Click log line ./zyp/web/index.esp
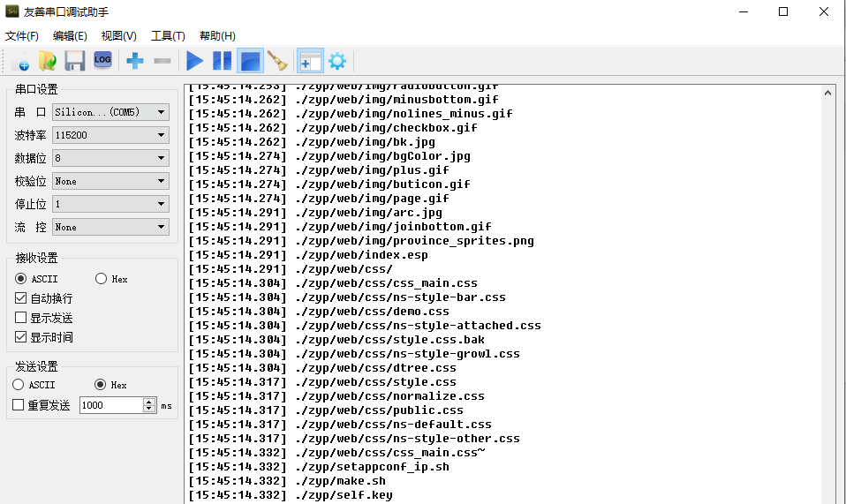This screenshot has width=846, height=504. [x=308, y=255]
